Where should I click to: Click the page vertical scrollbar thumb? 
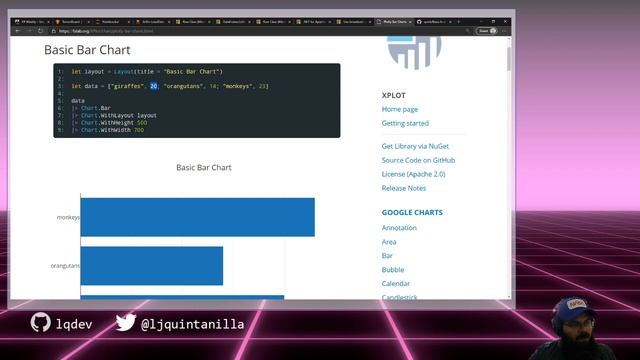(x=509, y=58)
